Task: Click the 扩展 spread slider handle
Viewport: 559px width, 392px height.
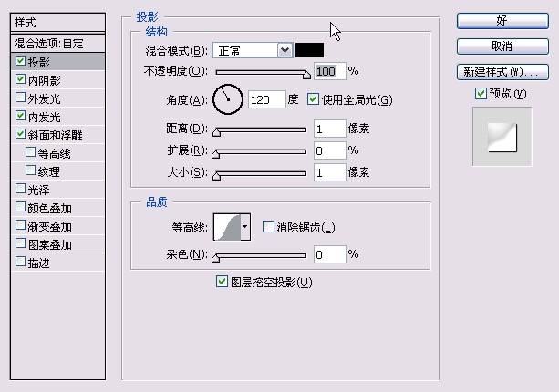Action: [216, 154]
